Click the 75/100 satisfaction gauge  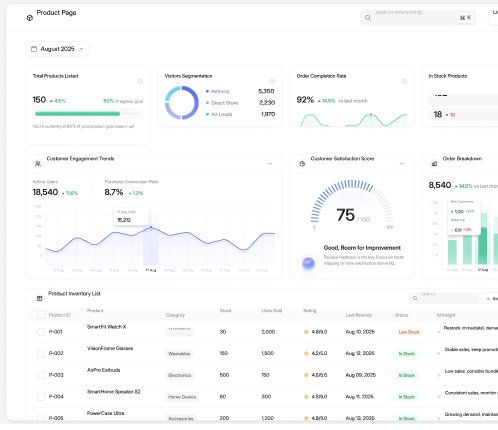(x=352, y=205)
